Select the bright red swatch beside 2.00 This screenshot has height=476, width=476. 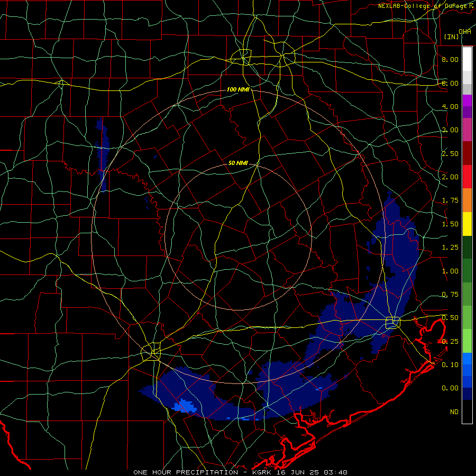pyautogui.click(x=467, y=177)
